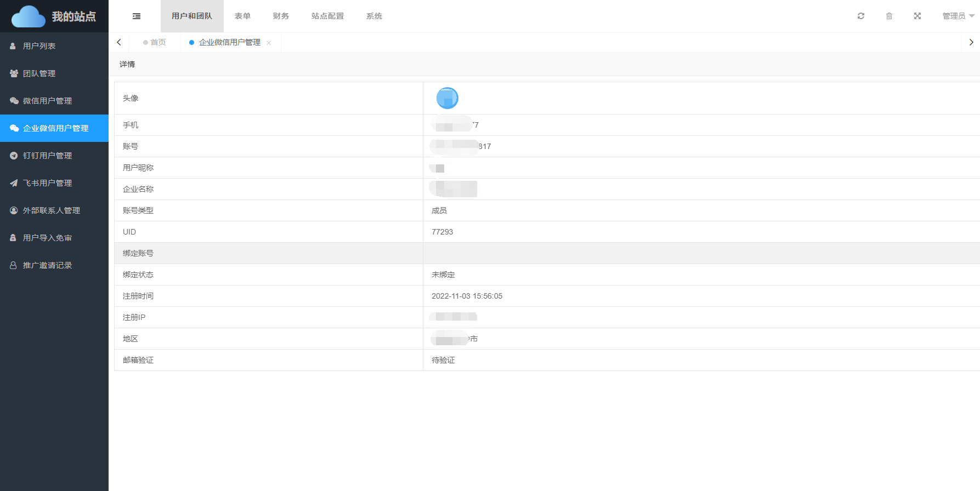Click the refresh icon in top bar

click(861, 16)
